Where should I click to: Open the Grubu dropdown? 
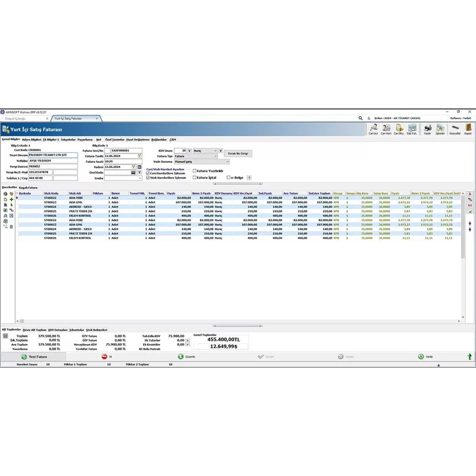point(123,178)
